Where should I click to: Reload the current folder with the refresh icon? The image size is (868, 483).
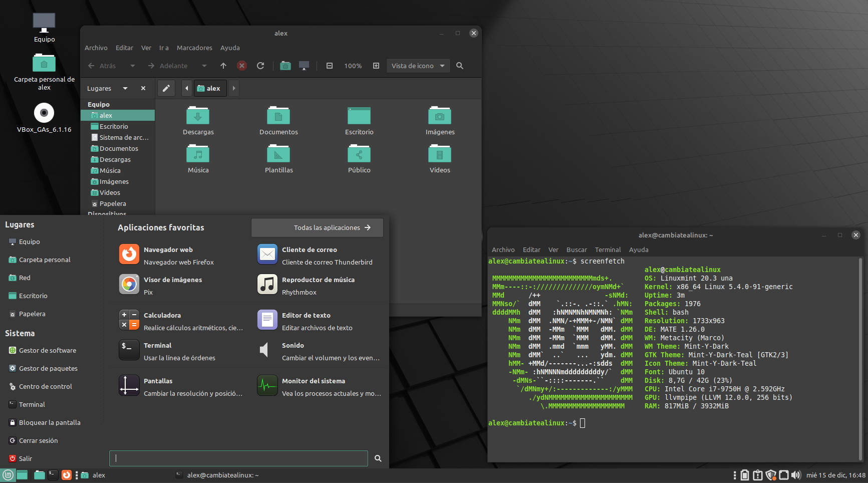260,66
